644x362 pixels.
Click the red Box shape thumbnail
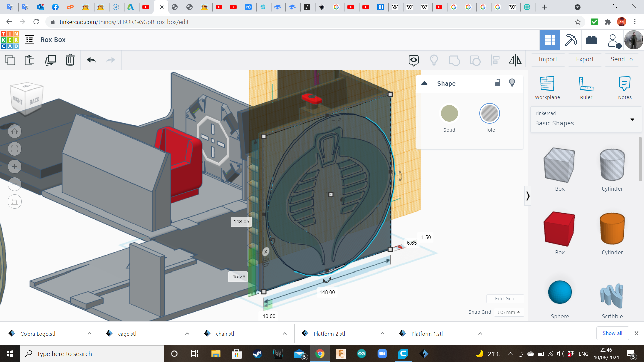559,229
